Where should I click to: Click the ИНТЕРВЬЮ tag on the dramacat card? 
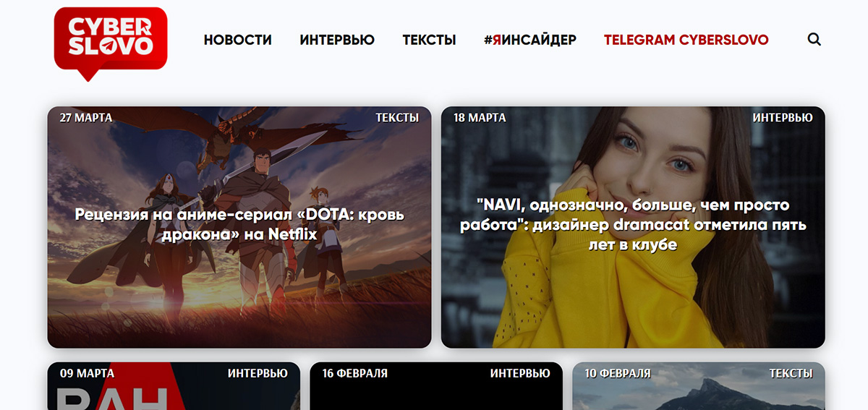783,117
